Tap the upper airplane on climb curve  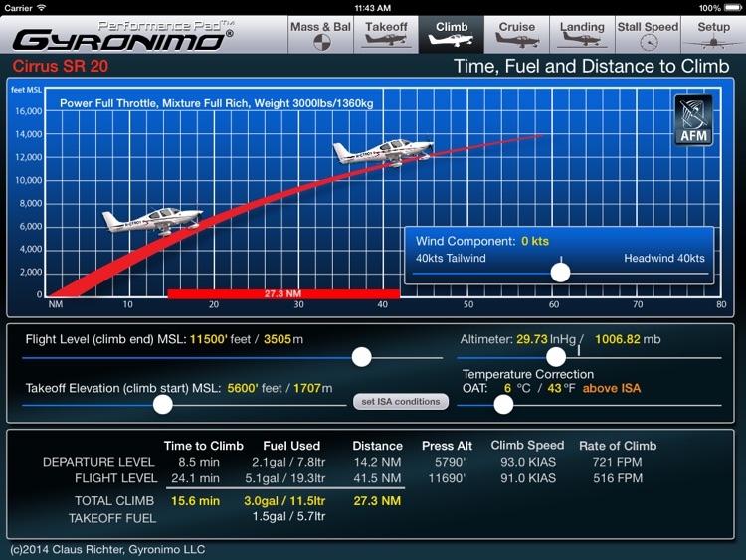[383, 151]
